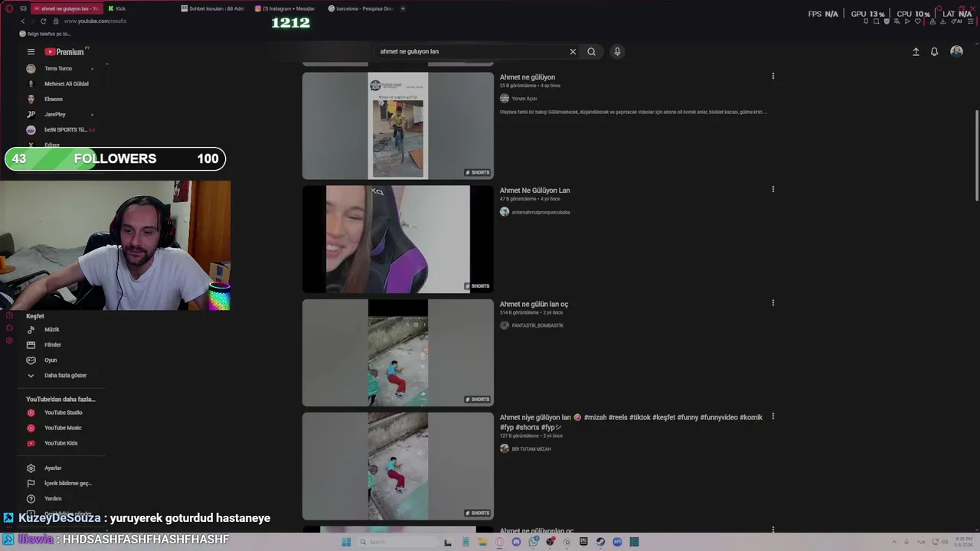
Task: Open Discord from the taskbar
Action: pos(516,542)
